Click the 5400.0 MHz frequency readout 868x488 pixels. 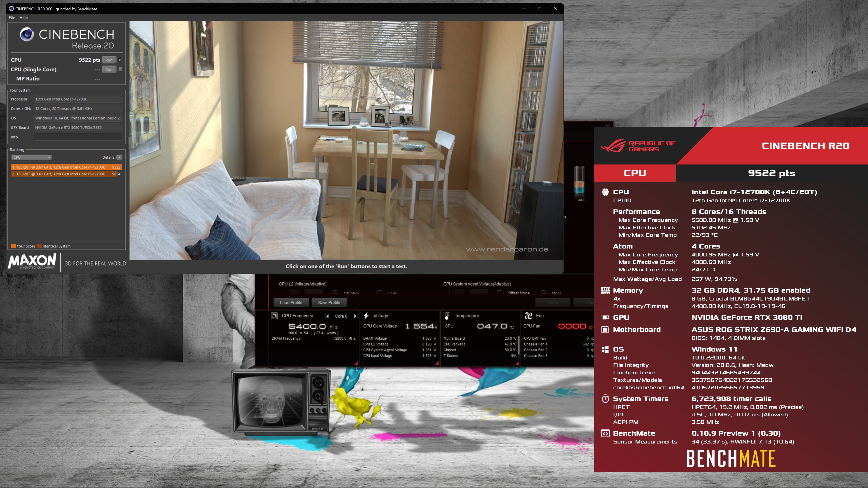pyautogui.click(x=313, y=326)
